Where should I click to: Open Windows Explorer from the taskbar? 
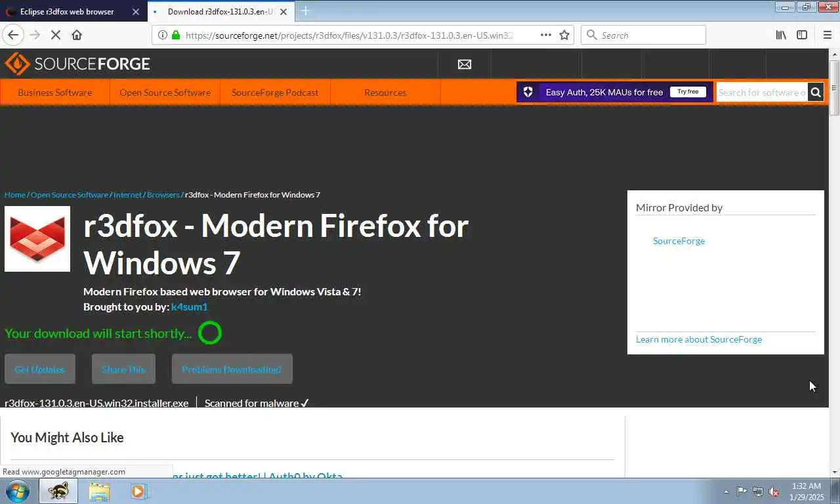coord(99,491)
